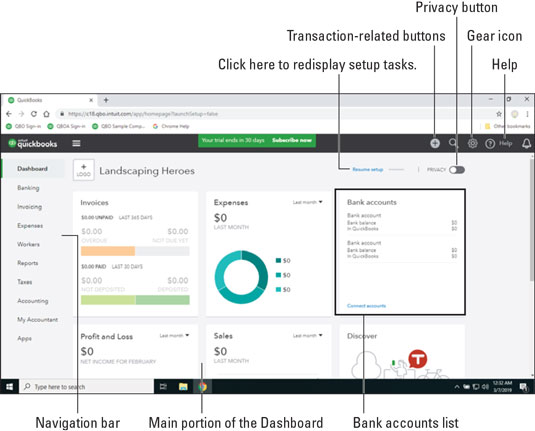Click the Chrome icon on the taskbar
Viewport: 535px width, 431px height.
click(202, 387)
